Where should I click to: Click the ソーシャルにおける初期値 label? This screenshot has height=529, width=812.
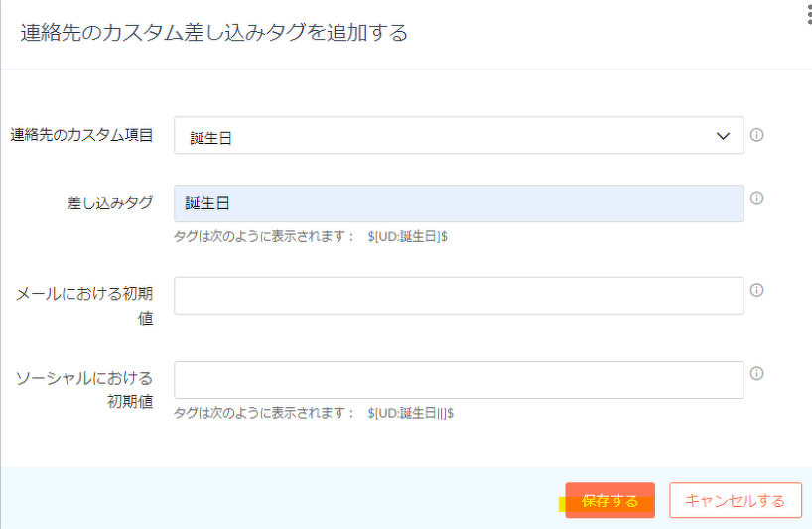[84, 389]
